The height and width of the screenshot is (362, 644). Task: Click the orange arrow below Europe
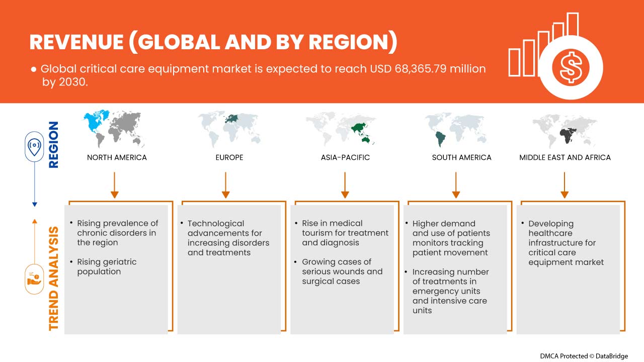coord(226,185)
